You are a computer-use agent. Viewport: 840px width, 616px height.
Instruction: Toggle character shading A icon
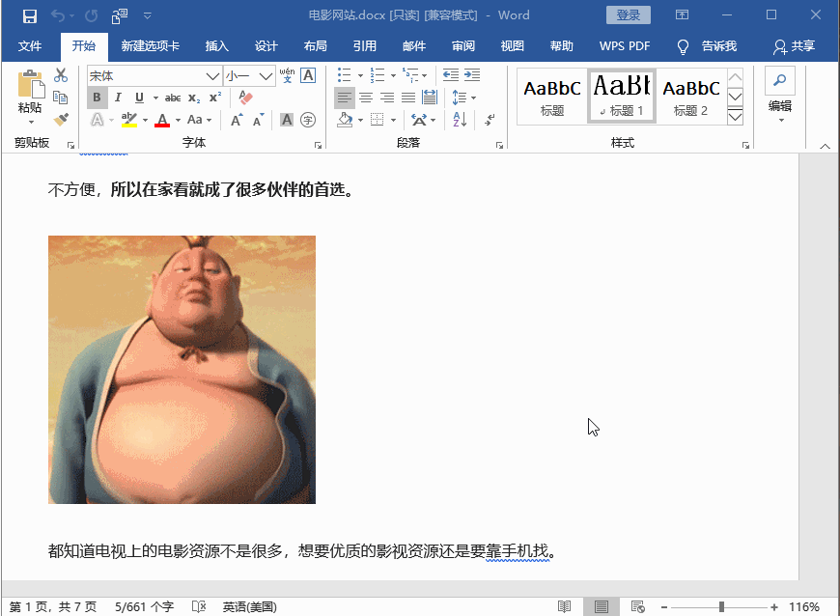click(287, 120)
